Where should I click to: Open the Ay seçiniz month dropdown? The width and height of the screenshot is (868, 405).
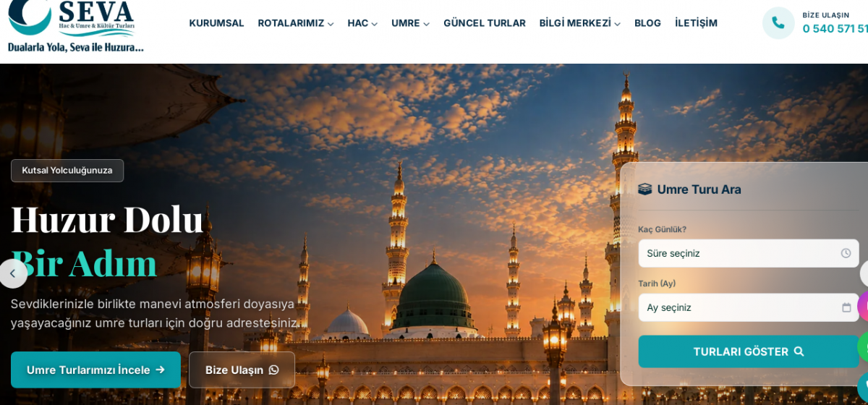tap(749, 307)
